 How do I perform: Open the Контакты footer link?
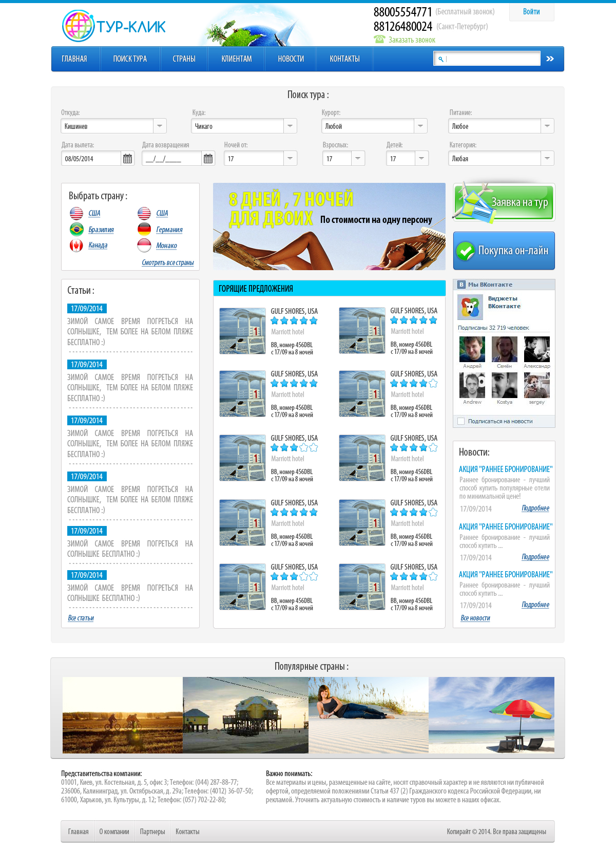(x=187, y=832)
